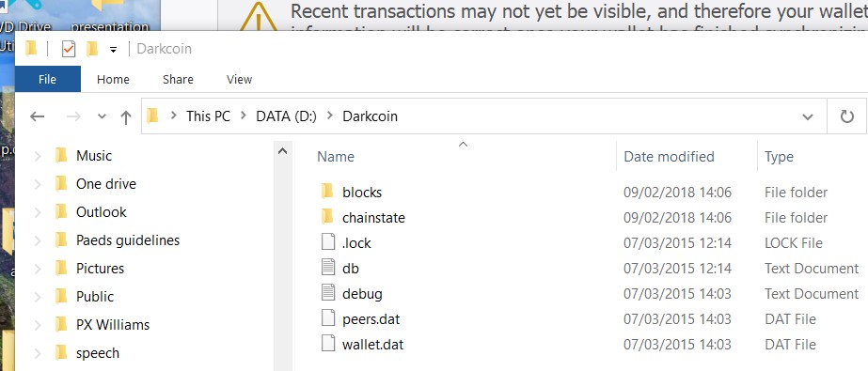Expand the PX Williams folder node
Viewport: 868px width, 371px height.
pos(38,325)
